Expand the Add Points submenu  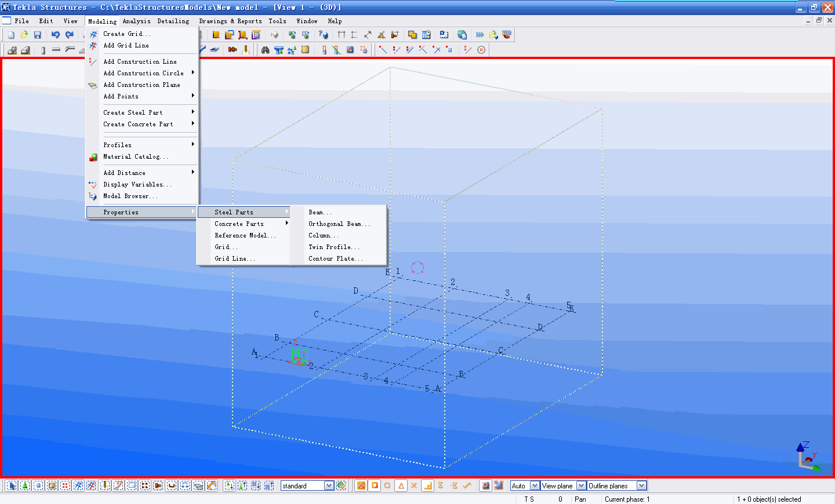tap(142, 96)
